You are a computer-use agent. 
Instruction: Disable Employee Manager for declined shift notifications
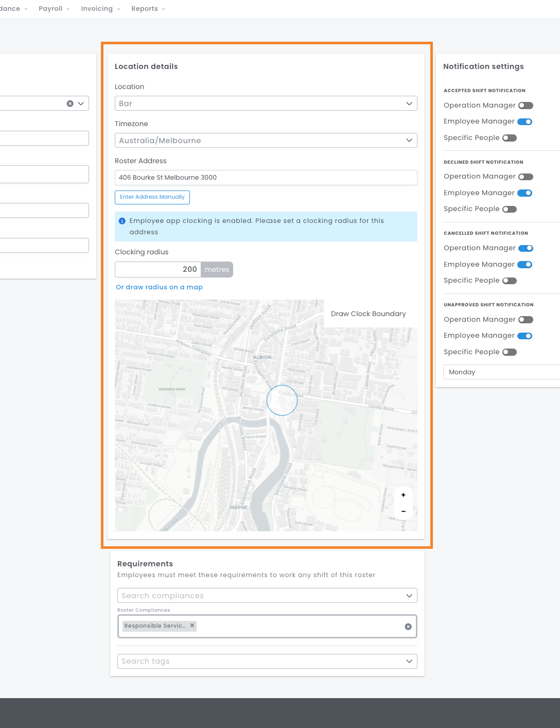(x=524, y=193)
